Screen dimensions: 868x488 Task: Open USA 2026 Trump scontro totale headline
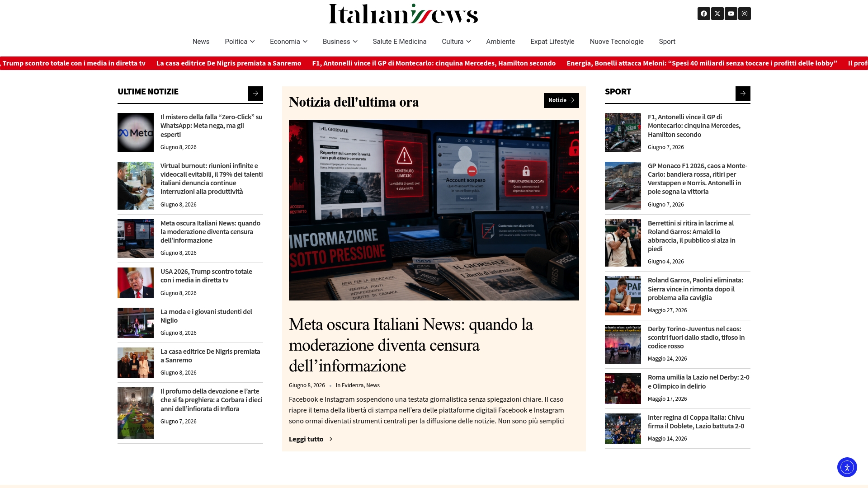click(206, 276)
